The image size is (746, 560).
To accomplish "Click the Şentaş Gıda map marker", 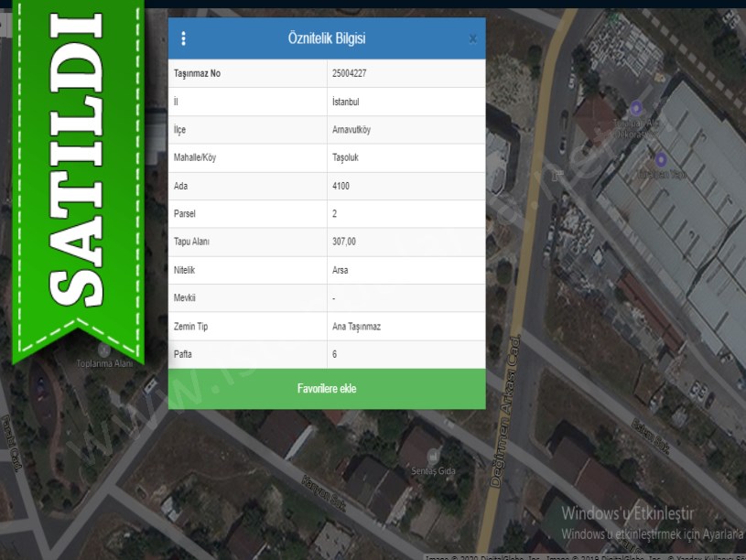I will [x=432, y=456].
